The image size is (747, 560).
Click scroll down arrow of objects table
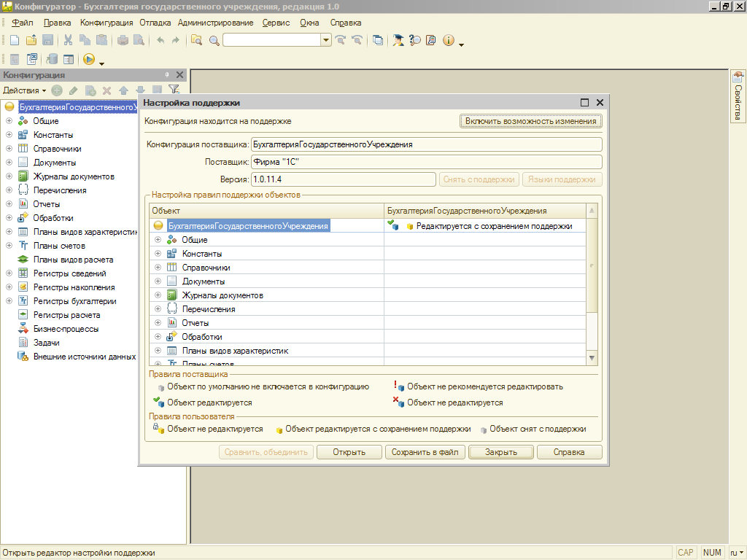pyautogui.click(x=592, y=357)
